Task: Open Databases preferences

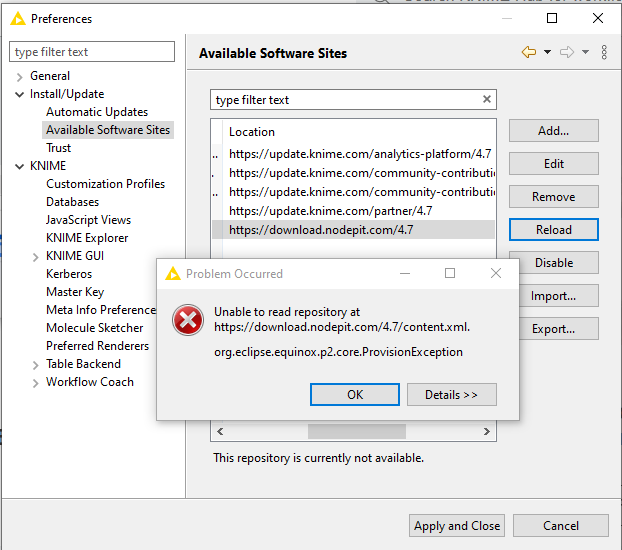Action: (x=72, y=202)
